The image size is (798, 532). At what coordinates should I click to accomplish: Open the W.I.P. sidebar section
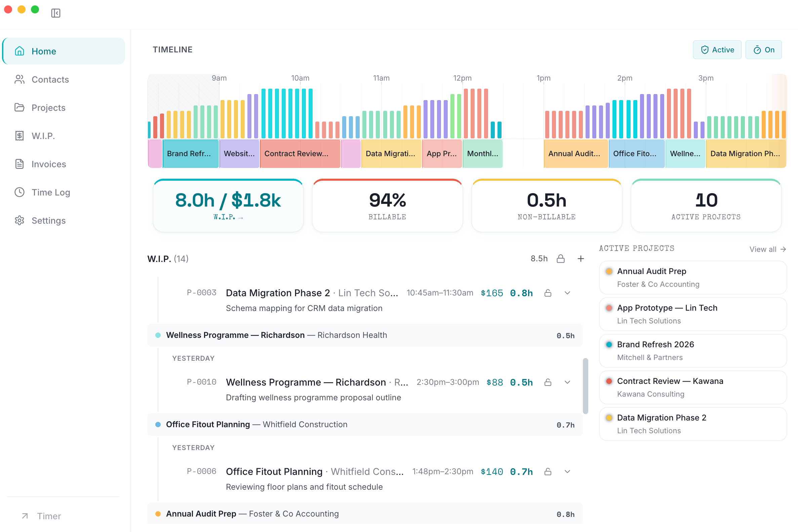64,136
